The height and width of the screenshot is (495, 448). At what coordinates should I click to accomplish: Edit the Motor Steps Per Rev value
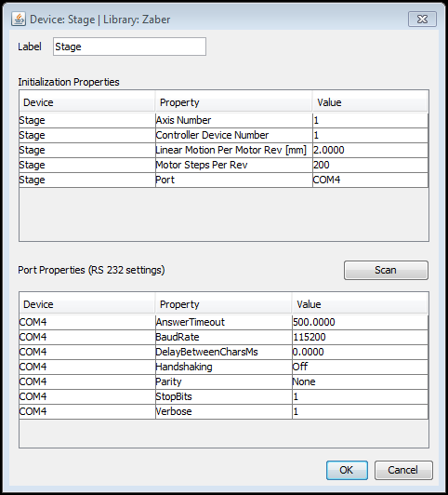pyautogui.click(x=370, y=165)
